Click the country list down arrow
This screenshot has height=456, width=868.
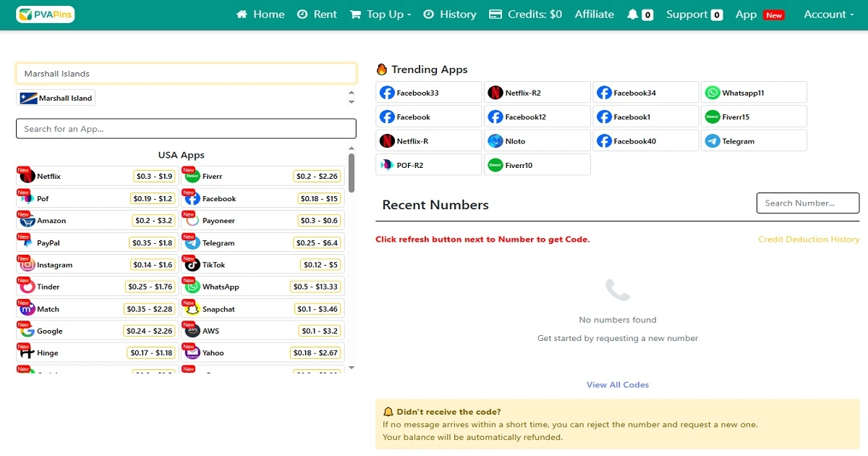click(352, 102)
